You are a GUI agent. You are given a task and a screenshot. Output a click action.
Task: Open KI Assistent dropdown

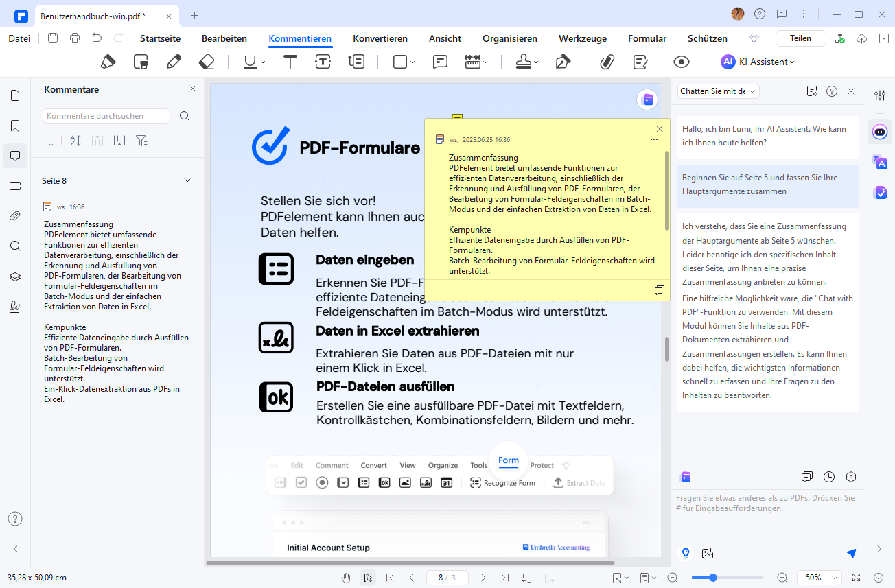click(x=758, y=62)
